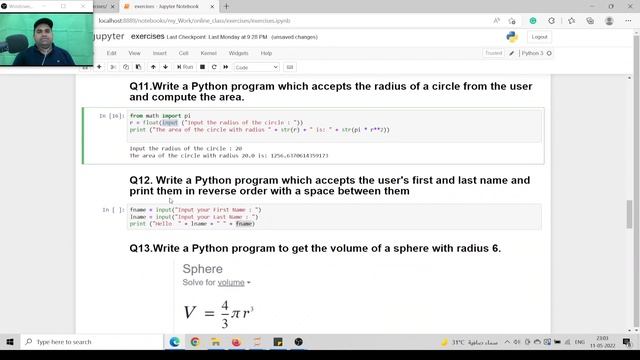The image size is (640, 360).
Task: Open Microsoft Edge from the taskbar
Action: tap(175, 342)
